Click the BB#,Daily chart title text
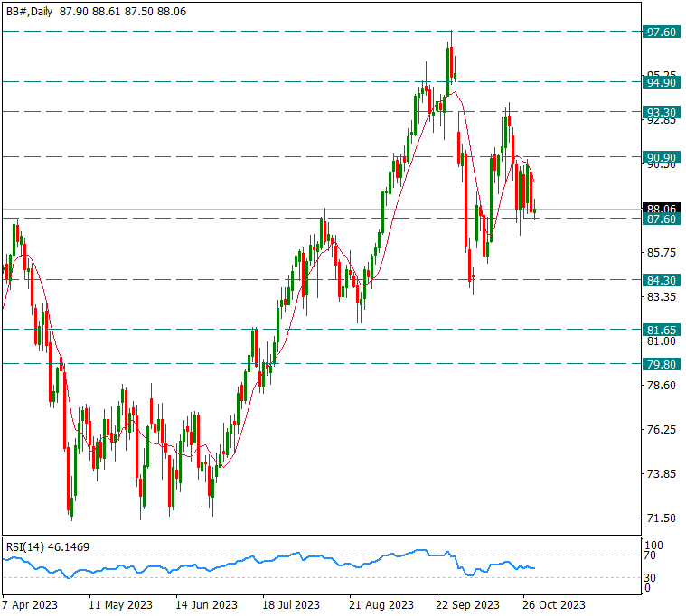The image size is (686, 616). point(29,12)
